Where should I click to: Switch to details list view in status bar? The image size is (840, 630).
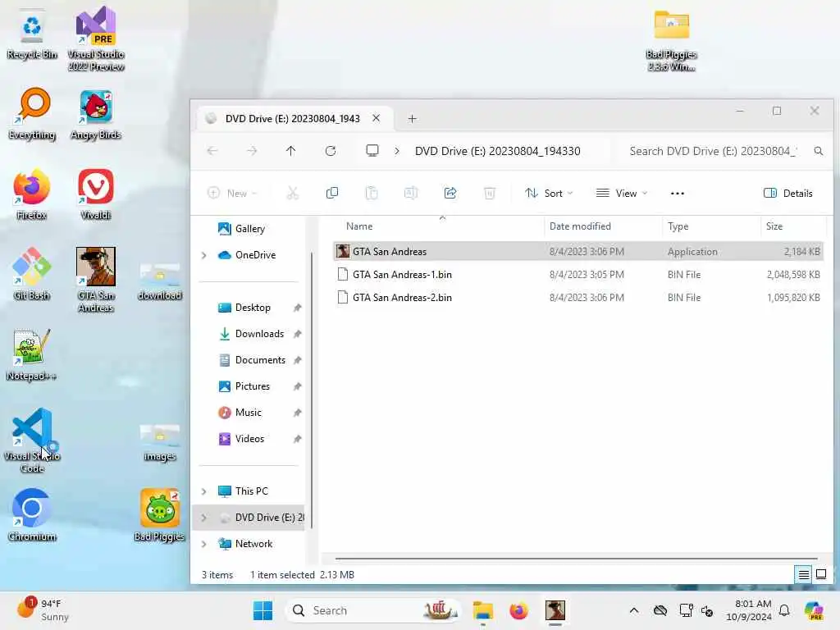[804, 575]
